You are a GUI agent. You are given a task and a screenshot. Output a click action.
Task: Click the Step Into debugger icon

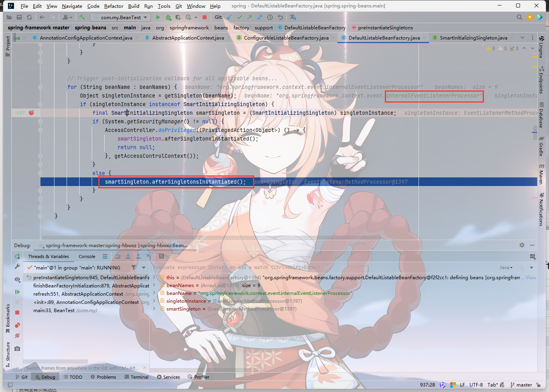(128, 256)
